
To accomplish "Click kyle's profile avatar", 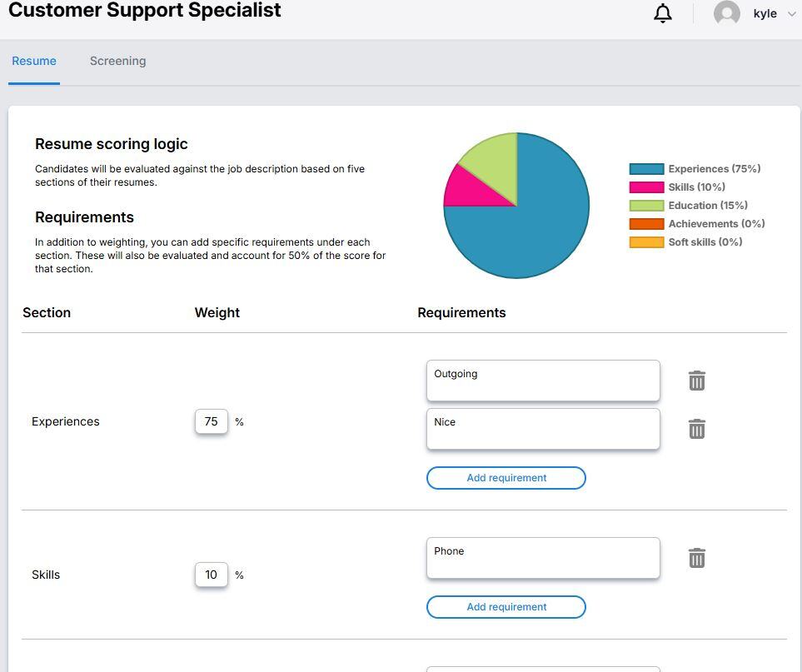I will [x=726, y=12].
